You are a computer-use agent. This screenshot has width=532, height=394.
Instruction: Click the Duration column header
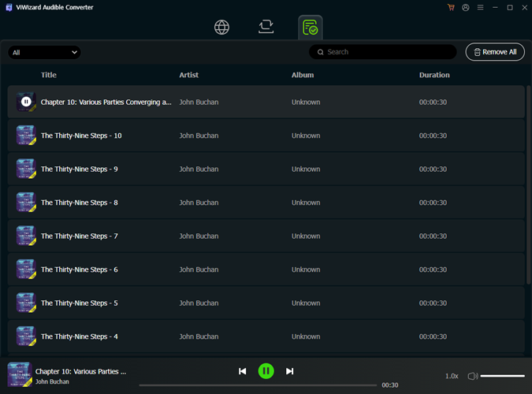[x=434, y=75]
